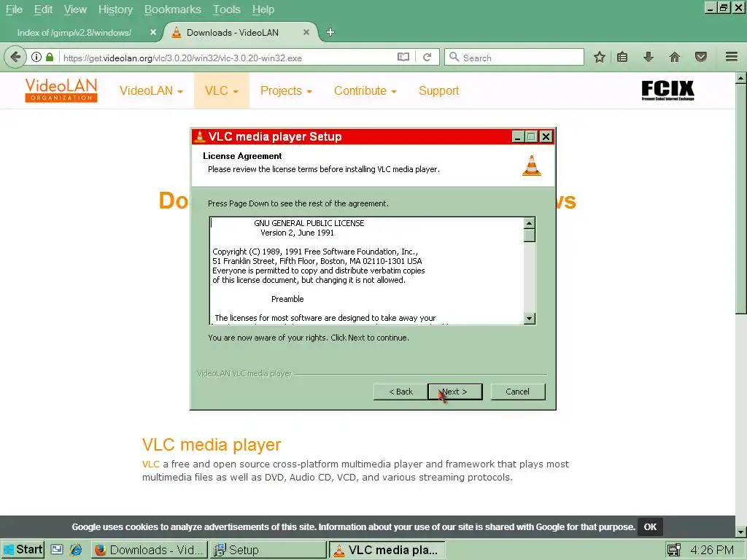Show bookmarks list icon
Viewport: 747px width, 560px height.
point(622,58)
